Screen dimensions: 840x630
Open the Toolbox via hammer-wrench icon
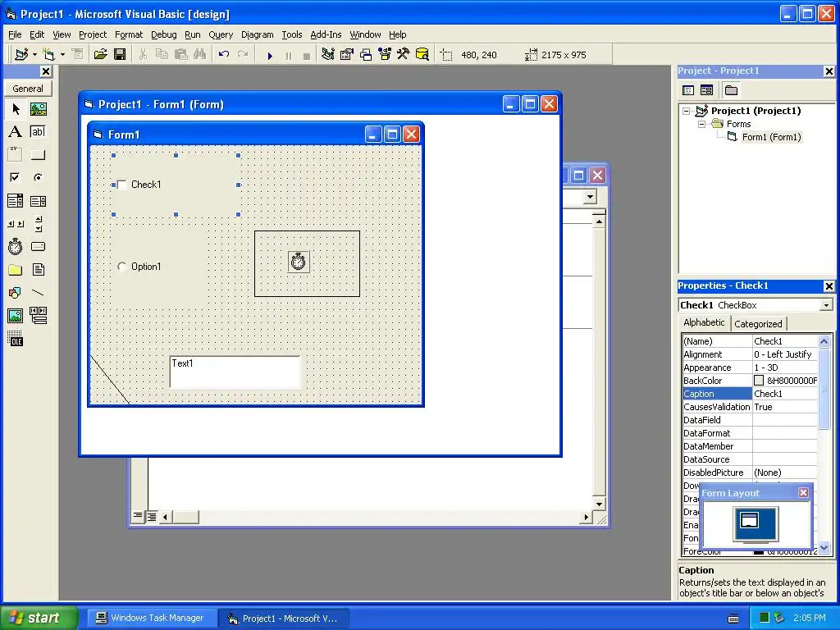(x=404, y=54)
